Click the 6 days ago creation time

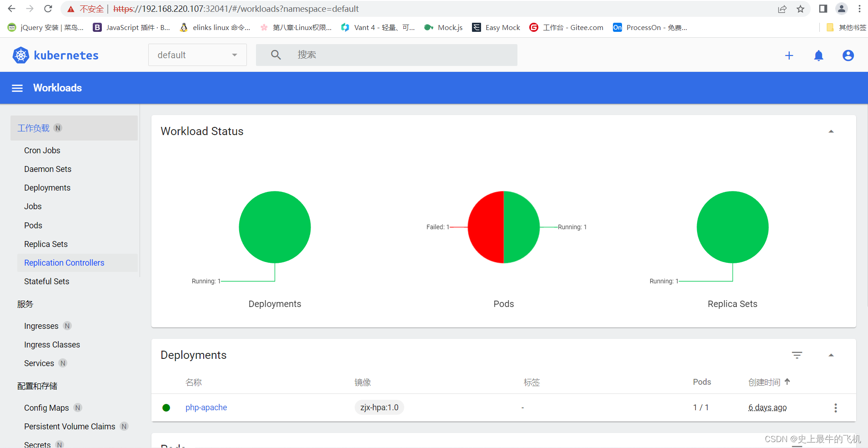tap(768, 408)
